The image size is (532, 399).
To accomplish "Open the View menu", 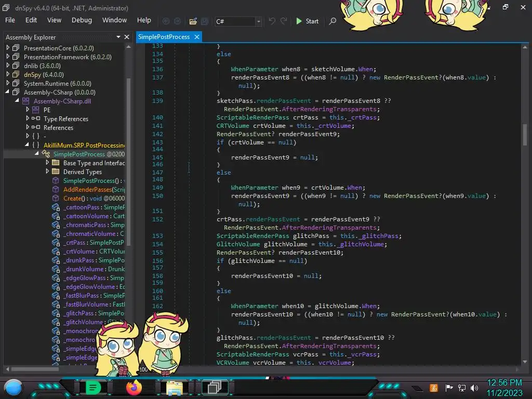I will 54,20.
